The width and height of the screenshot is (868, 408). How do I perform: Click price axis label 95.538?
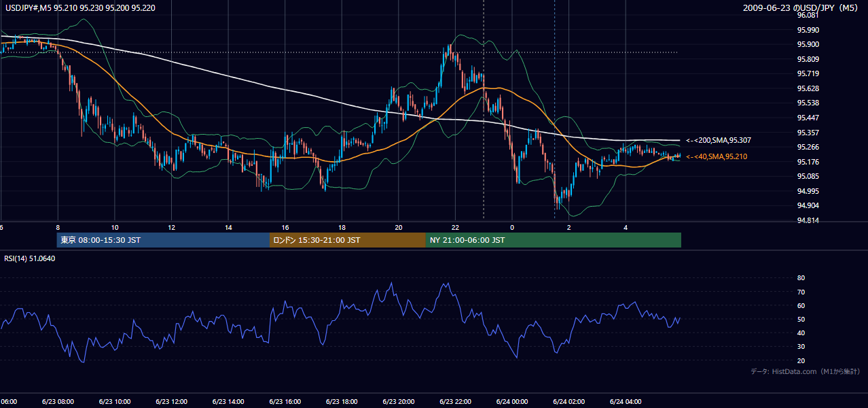click(810, 103)
